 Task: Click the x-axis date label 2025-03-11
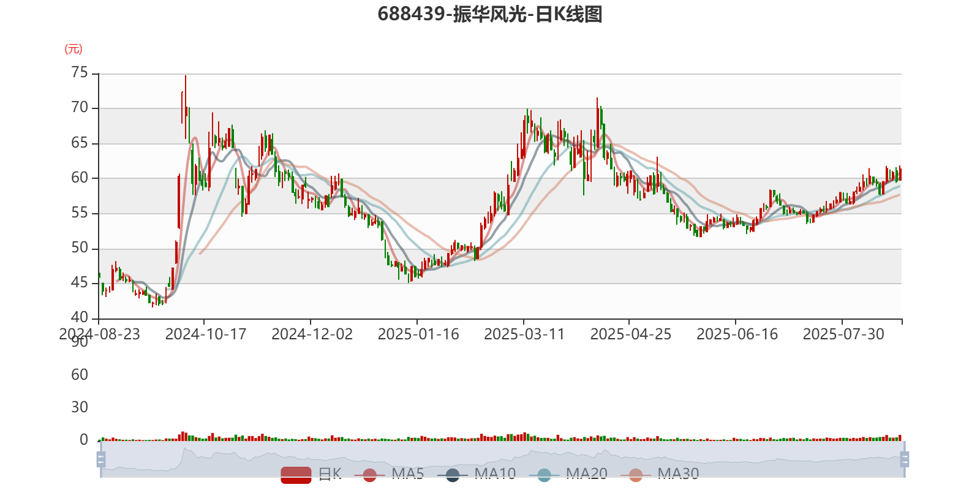click(x=524, y=334)
